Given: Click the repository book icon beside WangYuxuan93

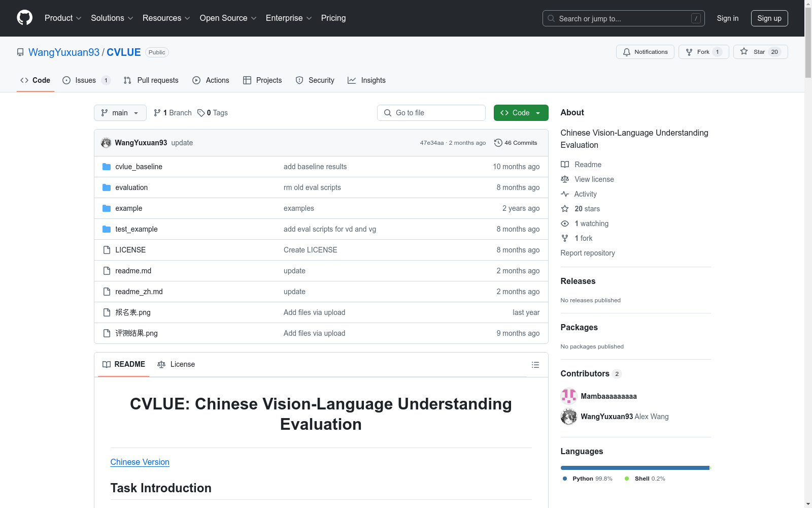Looking at the screenshot, I should coord(20,52).
